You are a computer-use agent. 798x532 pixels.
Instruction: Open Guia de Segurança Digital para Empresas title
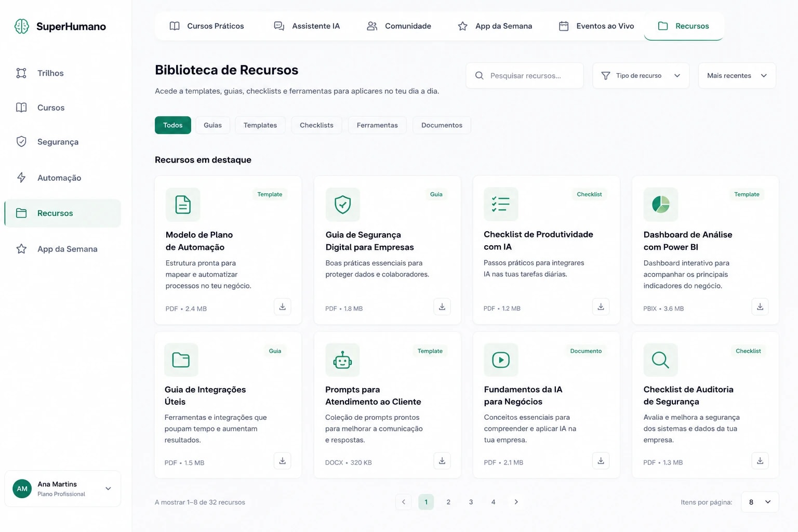click(369, 241)
